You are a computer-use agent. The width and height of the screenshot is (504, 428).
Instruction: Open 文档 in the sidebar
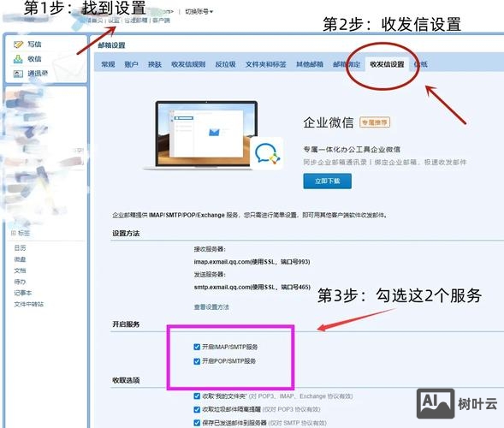[20, 270]
